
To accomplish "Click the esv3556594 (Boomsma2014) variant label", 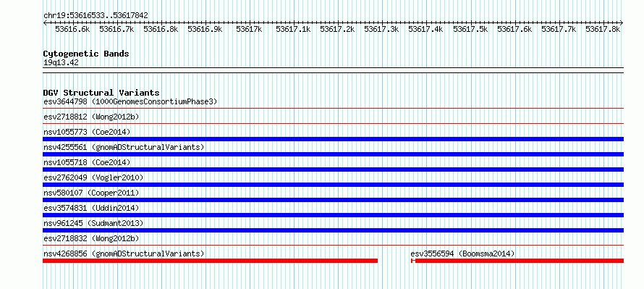I will pos(462,254).
